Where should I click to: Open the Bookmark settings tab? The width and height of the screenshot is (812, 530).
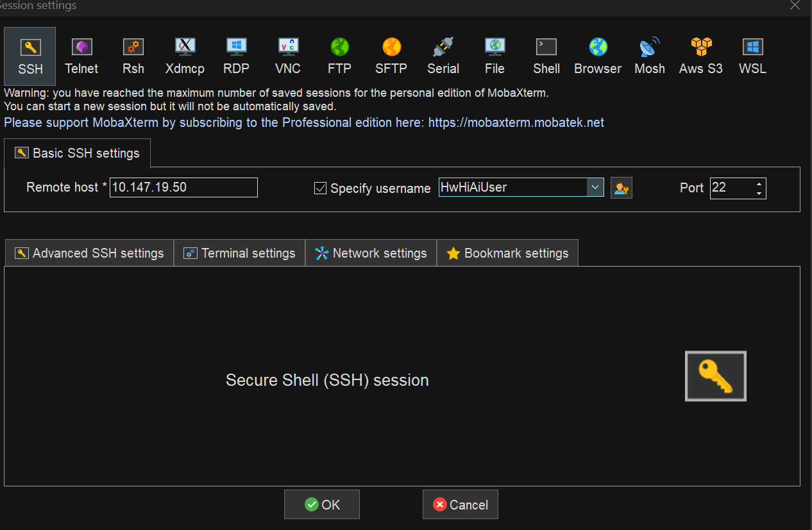[x=508, y=253]
